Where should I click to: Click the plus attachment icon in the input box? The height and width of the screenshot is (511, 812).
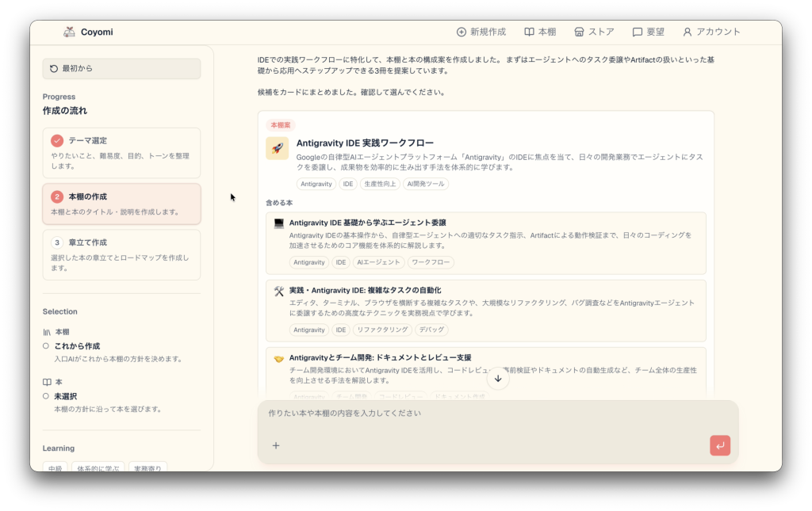(x=276, y=446)
